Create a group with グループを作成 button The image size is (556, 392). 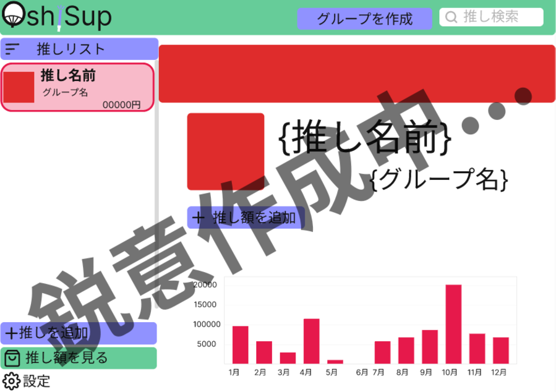coord(364,19)
